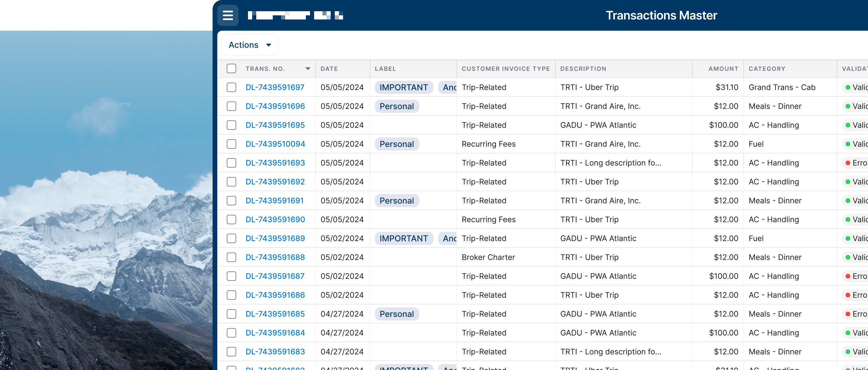Click the Personal label chip on DL-7439591691 row
This screenshot has height=370, width=868.
tap(397, 200)
